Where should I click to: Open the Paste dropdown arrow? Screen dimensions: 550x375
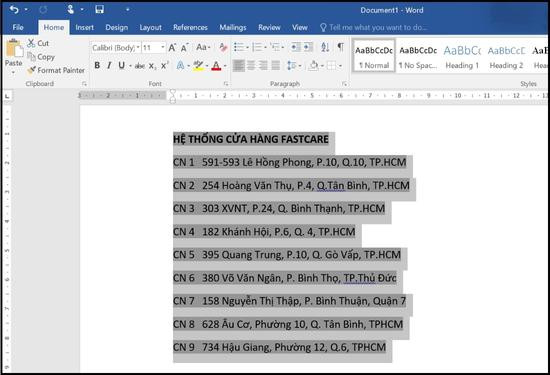[13, 72]
